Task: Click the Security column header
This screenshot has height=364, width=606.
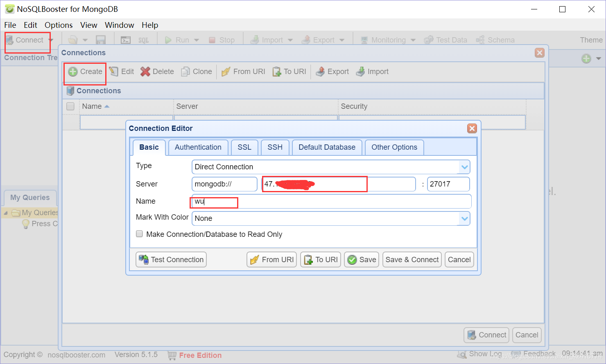Action: tap(432, 106)
